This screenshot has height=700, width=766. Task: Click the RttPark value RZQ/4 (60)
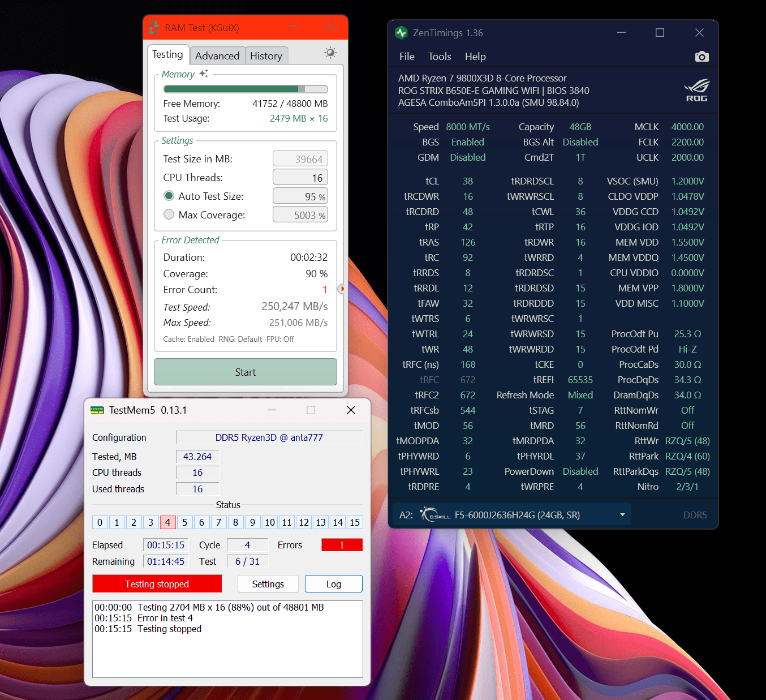coord(687,456)
